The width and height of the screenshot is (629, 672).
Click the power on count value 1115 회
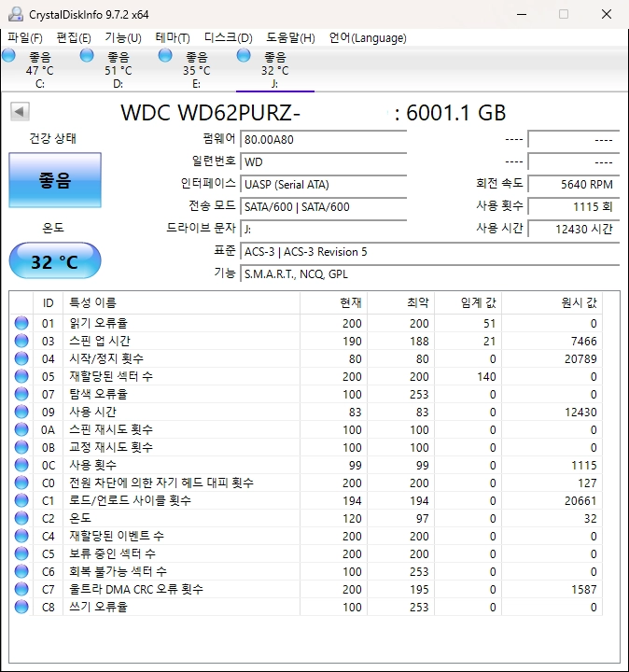pyautogui.click(x=574, y=206)
